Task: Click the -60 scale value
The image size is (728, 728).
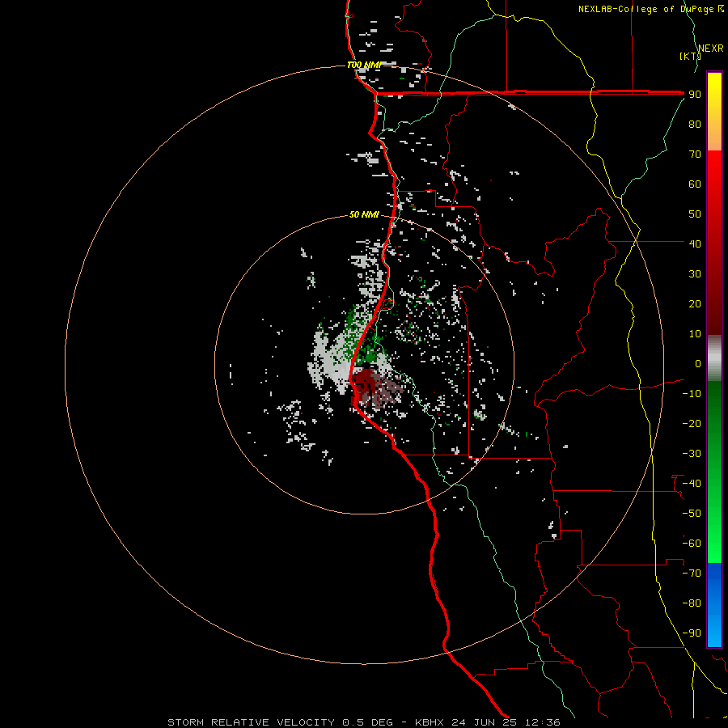Action: pyautogui.click(x=692, y=544)
